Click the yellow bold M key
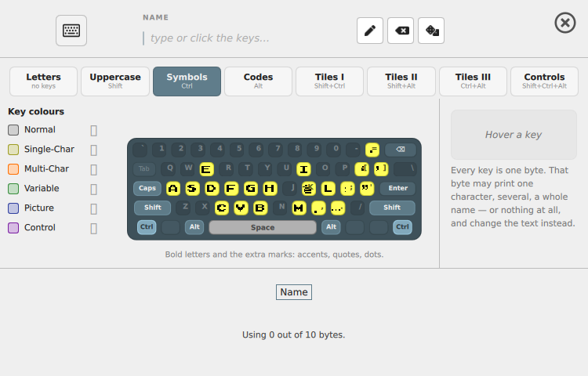Screen dimensions: 588x376 tap(299, 208)
